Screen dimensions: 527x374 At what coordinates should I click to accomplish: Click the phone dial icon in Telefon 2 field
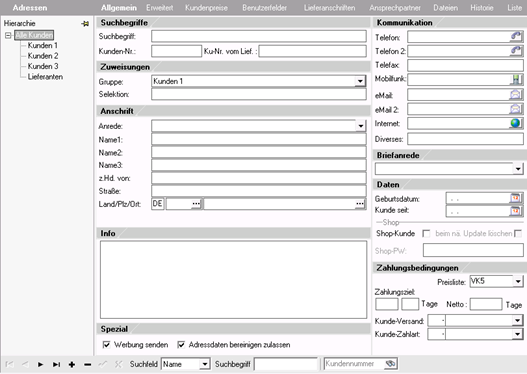516,51
